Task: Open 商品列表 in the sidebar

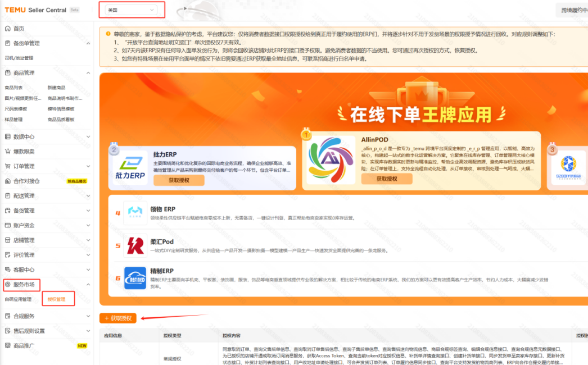Action: [14, 88]
